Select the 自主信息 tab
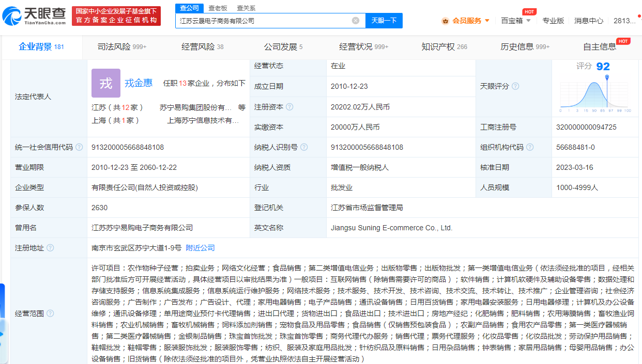642x364 pixels. click(x=600, y=47)
